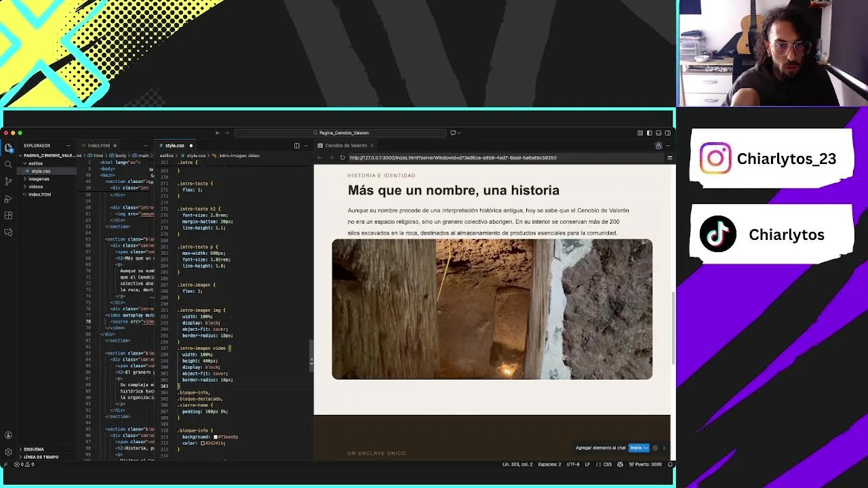This screenshot has width=868, height=488.
Task: Open the dropdown arrow beside Inicio
Action: [646, 448]
